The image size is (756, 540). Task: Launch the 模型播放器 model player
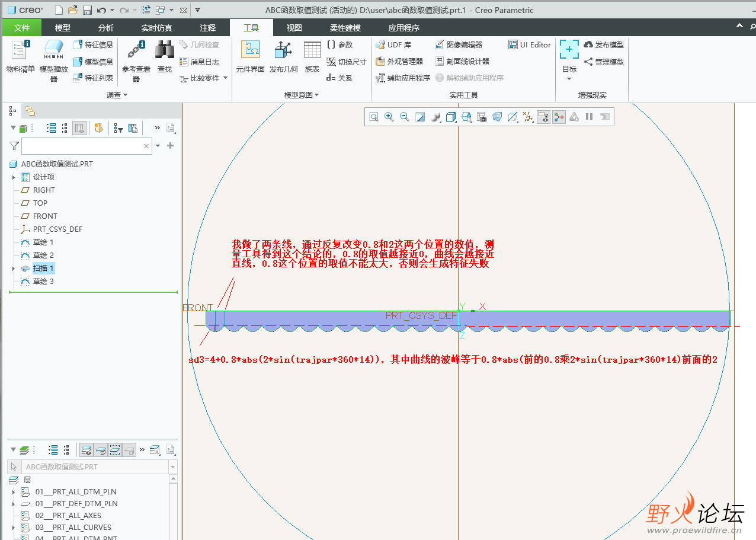coord(54,60)
